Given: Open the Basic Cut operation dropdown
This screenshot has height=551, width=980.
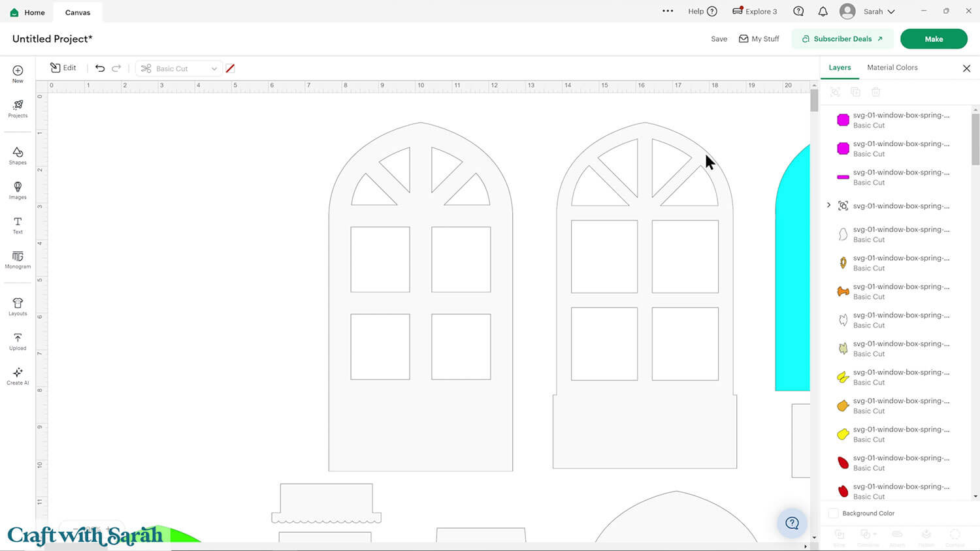Looking at the screenshot, I should coord(179,69).
